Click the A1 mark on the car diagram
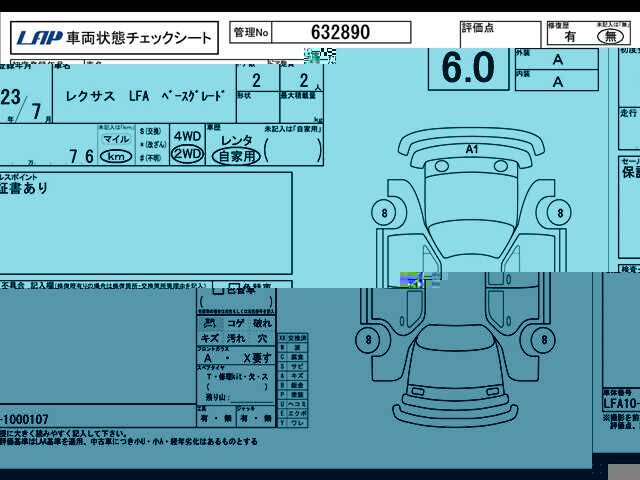The height and width of the screenshot is (480, 640). [x=471, y=149]
